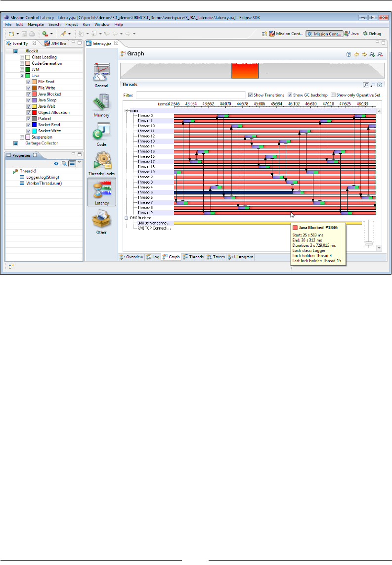
Task: Open the General tab group icon
Action: pos(101,72)
